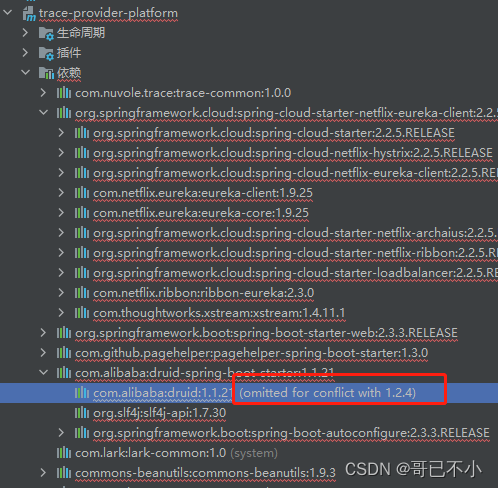The height and width of the screenshot is (488, 498).
Task: Expand spring-cloud-netflix-hystrix:2.2.5.RELEASE node
Action: [61, 153]
